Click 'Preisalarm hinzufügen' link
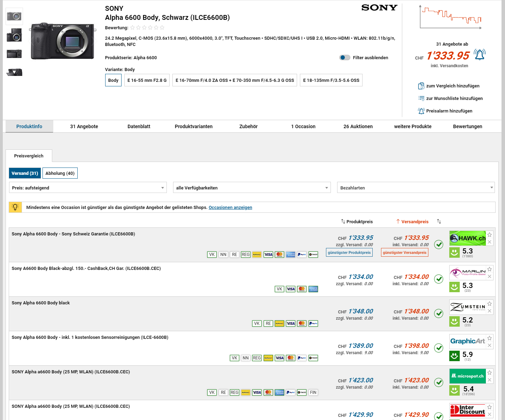This screenshot has width=505, height=420. pos(449,111)
